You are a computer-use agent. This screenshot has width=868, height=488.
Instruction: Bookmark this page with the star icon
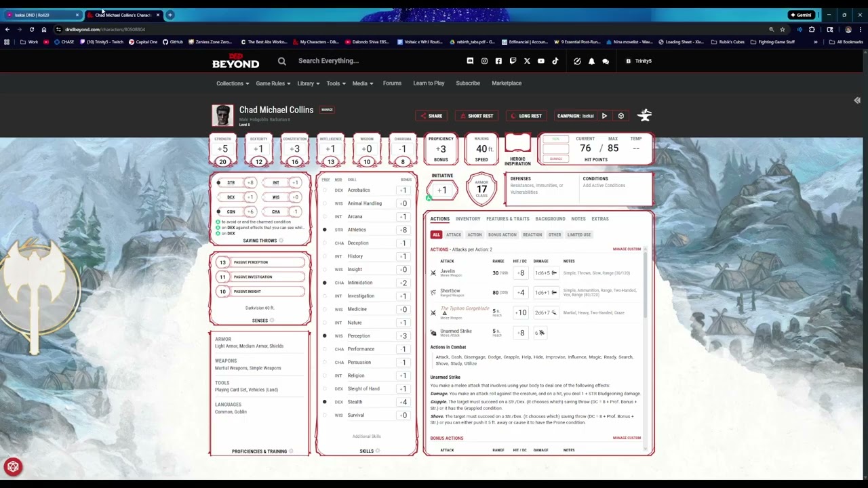click(783, 30)
